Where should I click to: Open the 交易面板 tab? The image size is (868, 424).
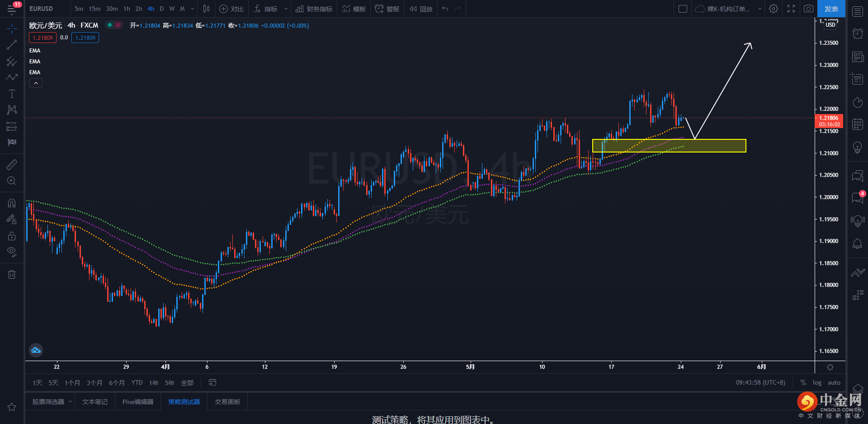(227, 402)
